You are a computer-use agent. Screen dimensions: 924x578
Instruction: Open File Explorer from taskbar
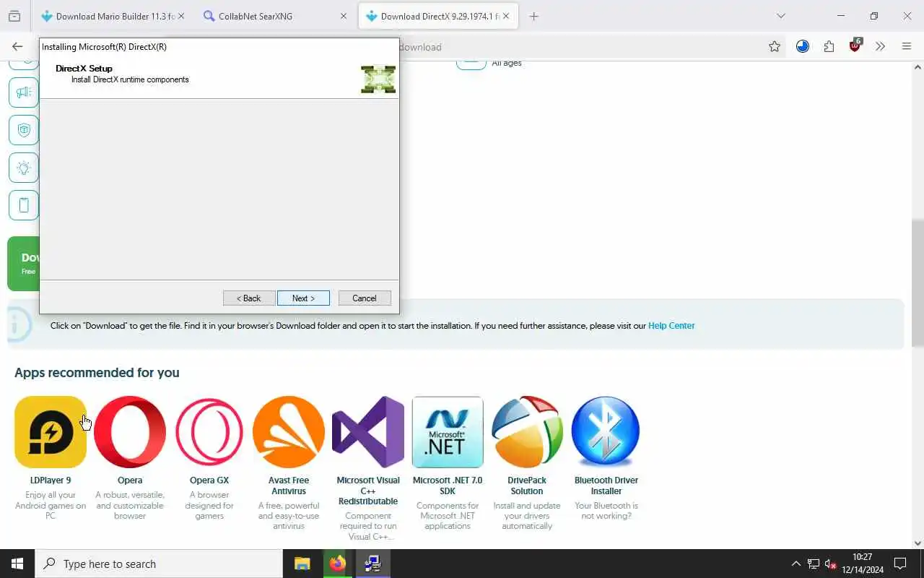tap(302, 564)
